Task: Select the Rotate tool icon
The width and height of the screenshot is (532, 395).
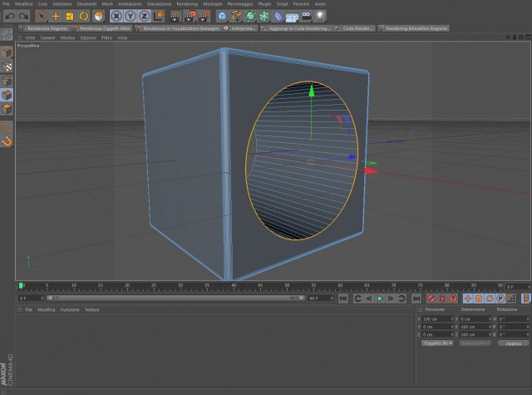Action: [84, 16]
